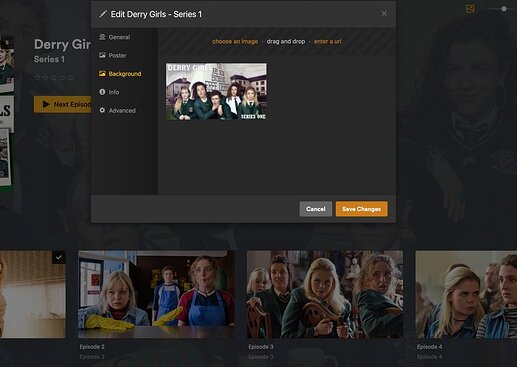Open the General section icon

point(102,37)
